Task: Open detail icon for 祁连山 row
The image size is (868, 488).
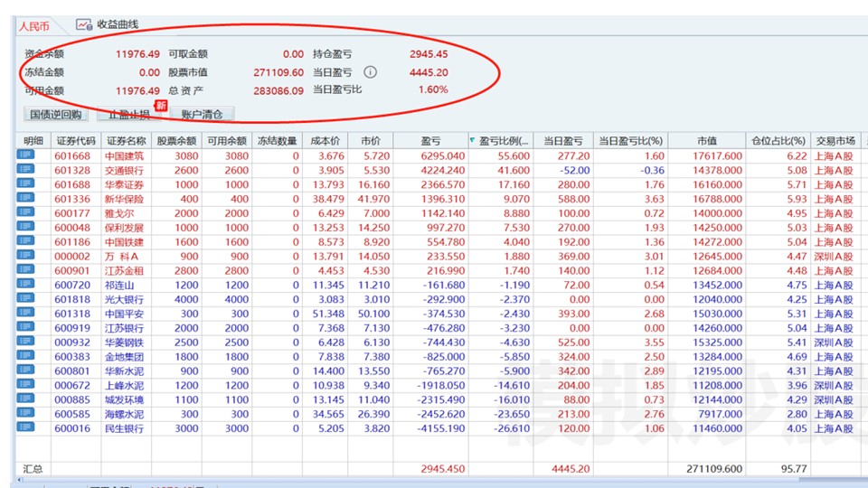Action: (25, 284)
